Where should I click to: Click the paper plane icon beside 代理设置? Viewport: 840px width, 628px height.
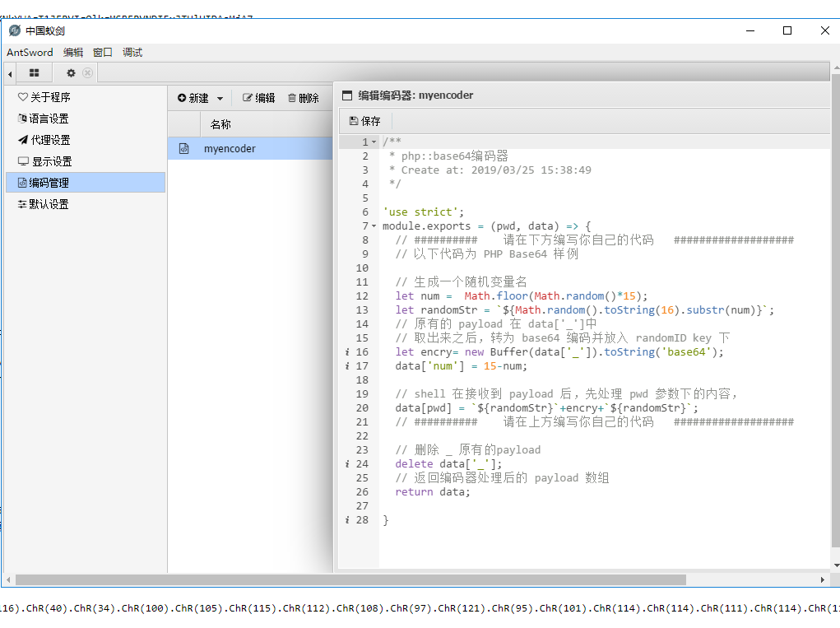pyautogui.click(x=22, y=140)
